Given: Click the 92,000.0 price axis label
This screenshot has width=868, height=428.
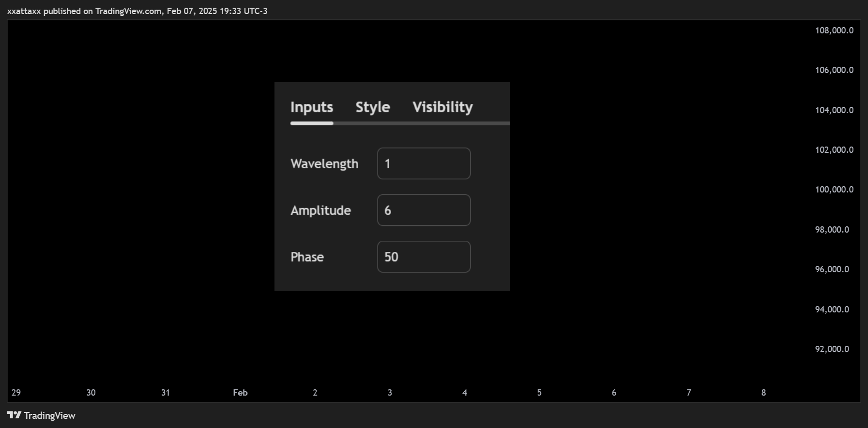Looking at the screenshot, I should coord(832,349).
